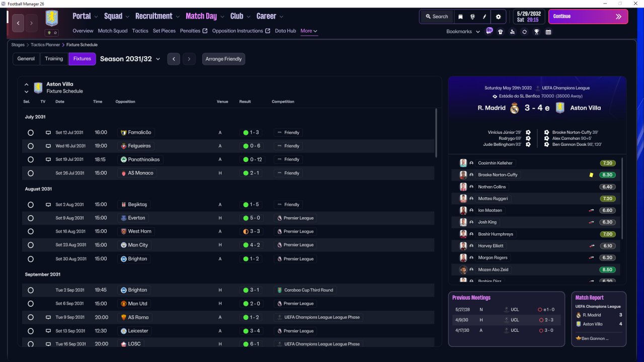The image size is (644, 362).
Task: Select the radio button for Famalicão fixture
Action: 31,133
